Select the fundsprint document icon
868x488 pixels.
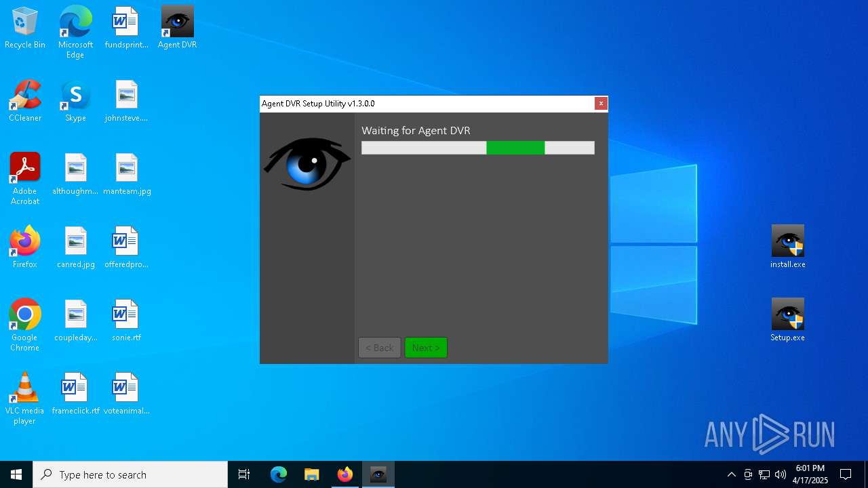126,28
